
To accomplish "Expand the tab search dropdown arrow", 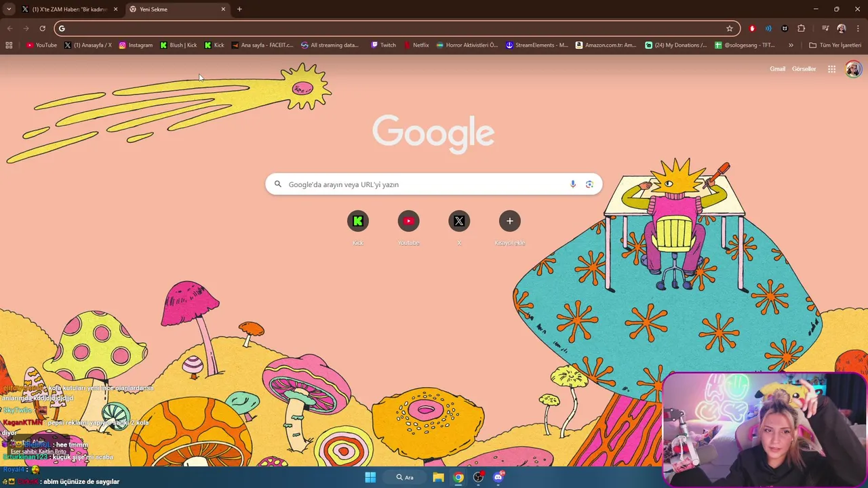I will [9, 9].
